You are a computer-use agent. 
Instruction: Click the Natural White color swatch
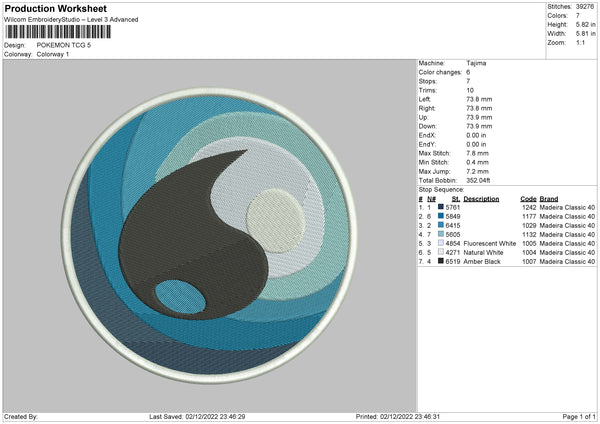440,252
